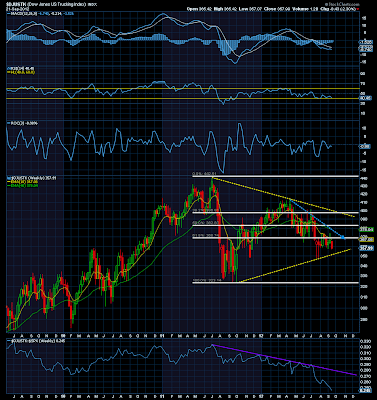Click the blue last-price tag on price axis
Image resolution: width=377 pixels, height=400 pixels.
pos(366,248)
